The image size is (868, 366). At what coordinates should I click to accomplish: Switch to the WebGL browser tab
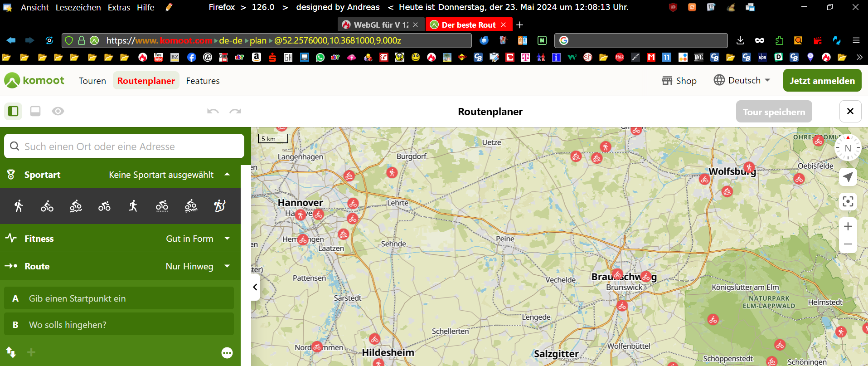(x=376, y=25)
